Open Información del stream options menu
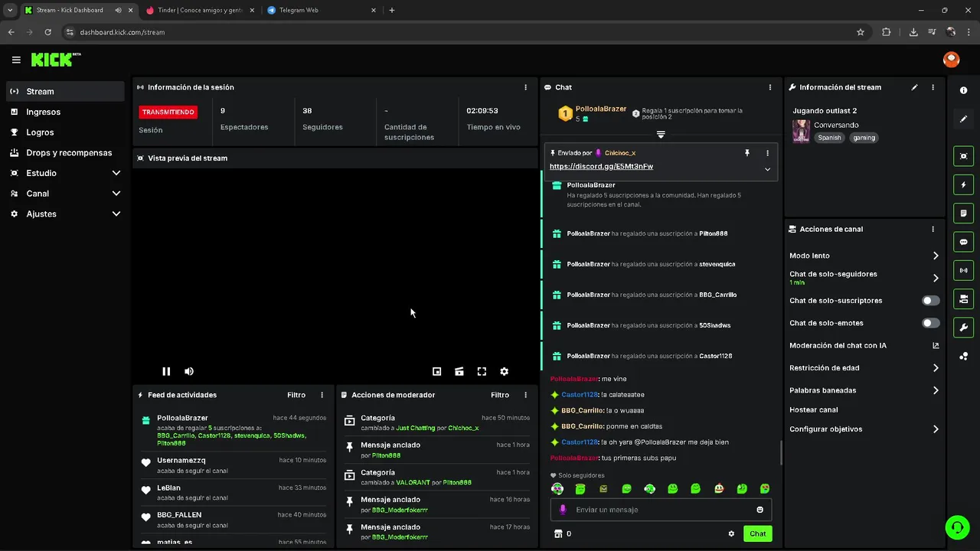This screenshot has width=980, height=551. pos(933,87)
